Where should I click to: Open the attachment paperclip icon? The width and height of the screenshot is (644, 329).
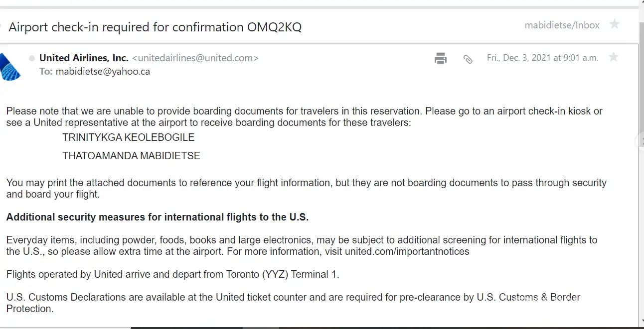pyautogui.click(x=468, y=59)
